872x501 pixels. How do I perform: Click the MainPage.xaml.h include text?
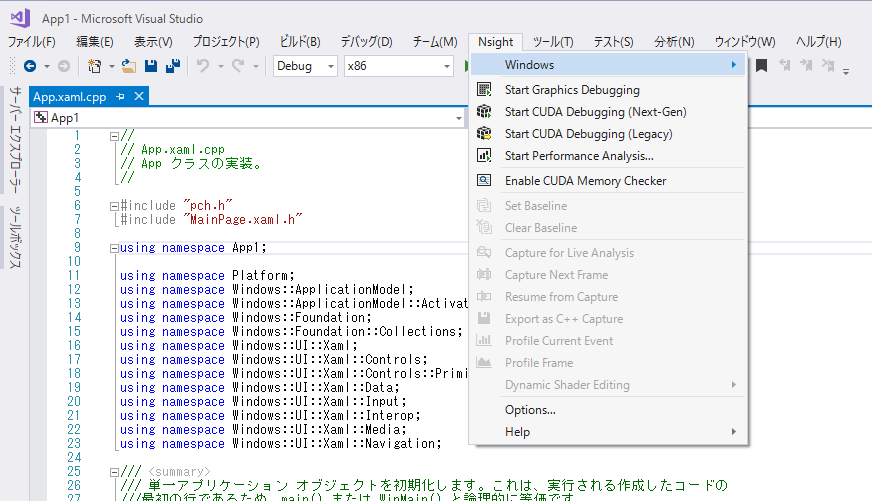[x=242, y=220]
